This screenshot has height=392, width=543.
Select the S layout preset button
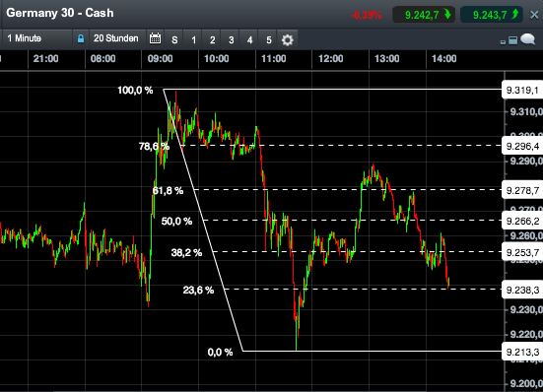click(x=174, y=39)
